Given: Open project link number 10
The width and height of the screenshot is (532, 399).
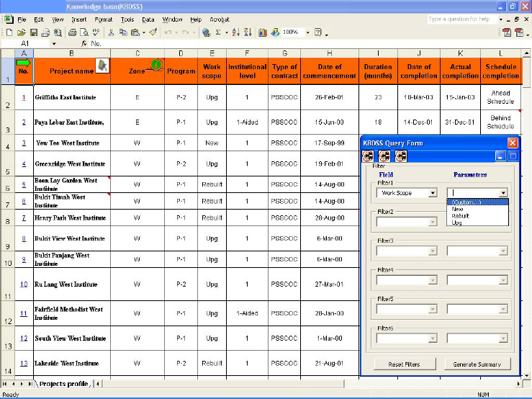Looking at the screenshot, I should (24, 284).
